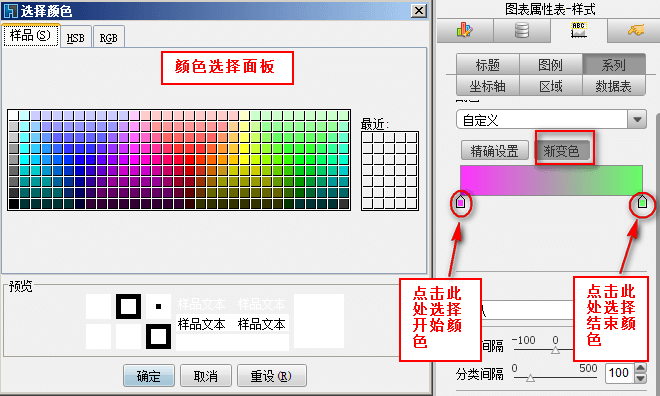Click the slider thumb near 0 on the -100 scale
660x396 pixels.
click(556, 350)
